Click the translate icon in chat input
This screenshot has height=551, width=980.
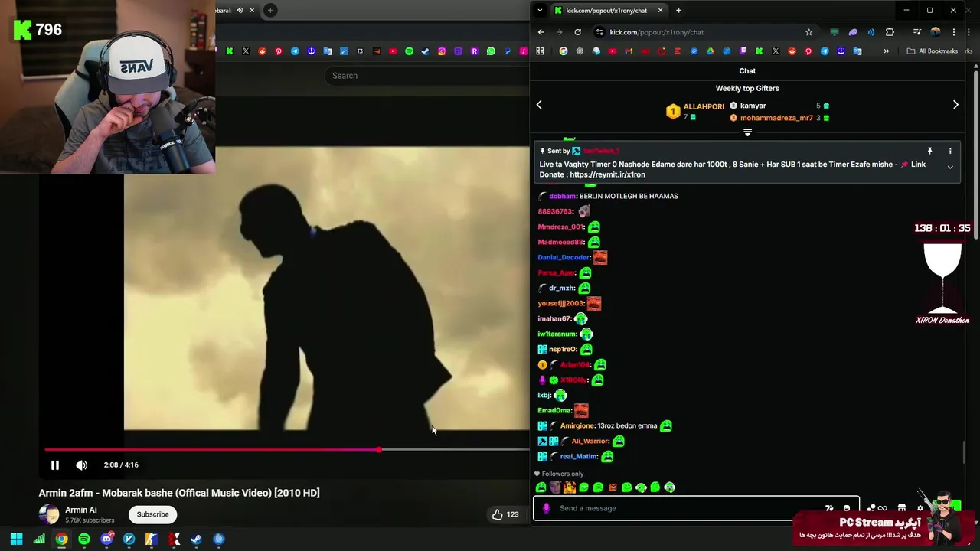tap(829, 508)
